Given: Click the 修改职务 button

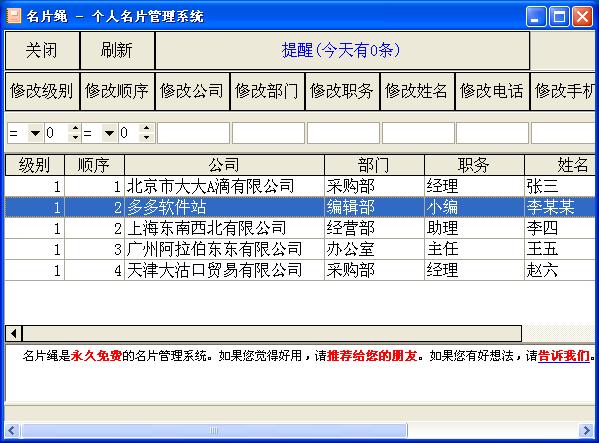Looking at the screenshot, I should (342, 91).
